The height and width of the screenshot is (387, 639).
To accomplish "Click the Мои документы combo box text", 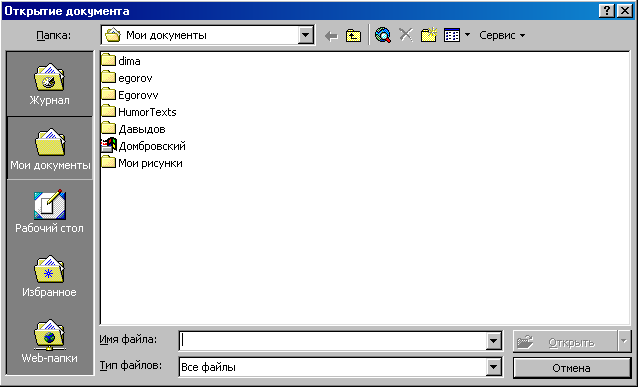I will pos(166,35).
